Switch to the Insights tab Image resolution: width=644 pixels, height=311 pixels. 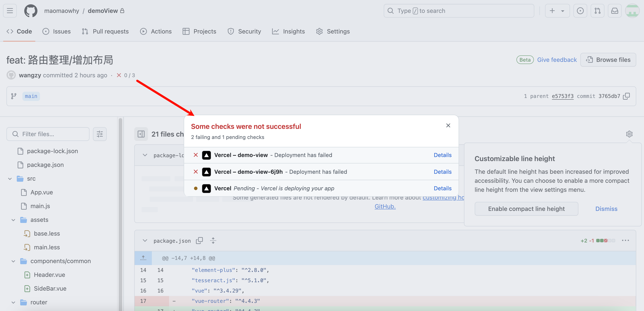tap(288, 31)
